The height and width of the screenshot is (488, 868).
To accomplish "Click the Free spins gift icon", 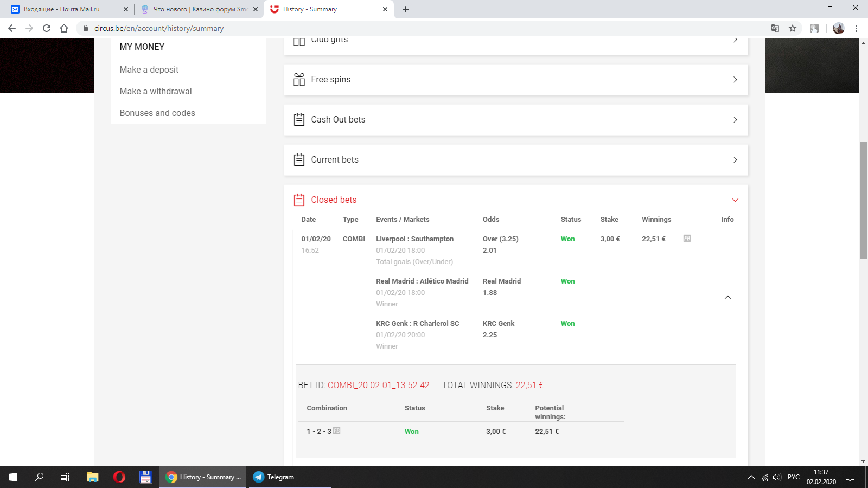I will [299, 80].
